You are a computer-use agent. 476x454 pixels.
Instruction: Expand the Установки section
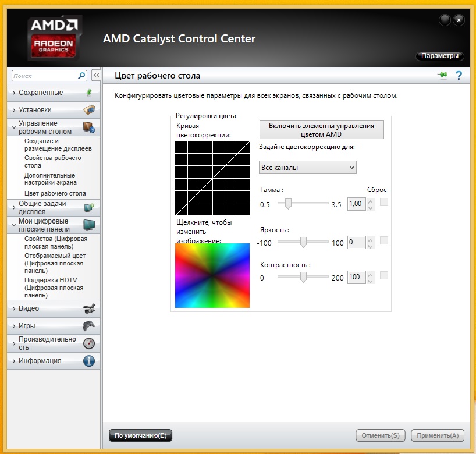tap(13, 110)
